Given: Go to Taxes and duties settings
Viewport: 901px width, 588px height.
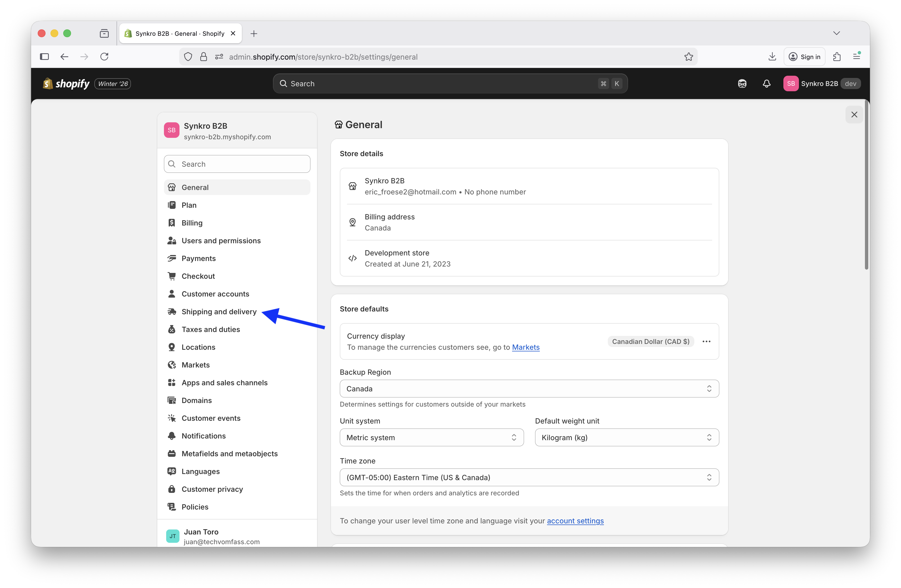Looking at the screenshot, I should tap(211, 330).
